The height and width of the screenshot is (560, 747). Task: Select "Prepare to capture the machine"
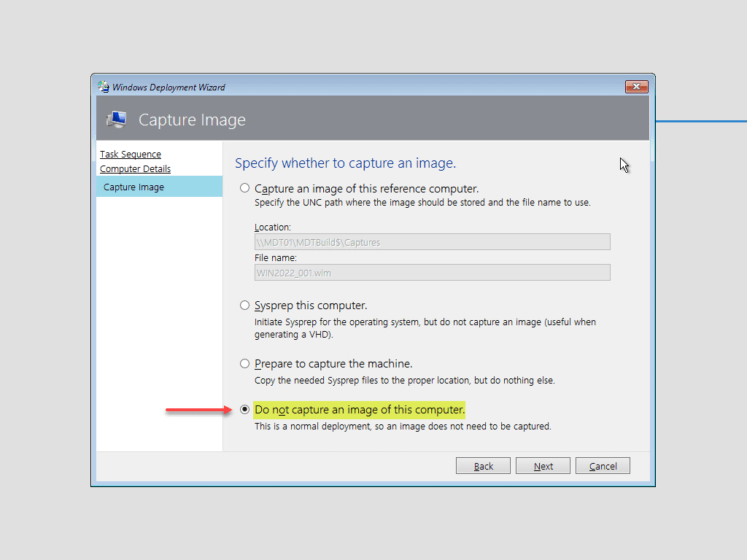[x=244, y=363]
